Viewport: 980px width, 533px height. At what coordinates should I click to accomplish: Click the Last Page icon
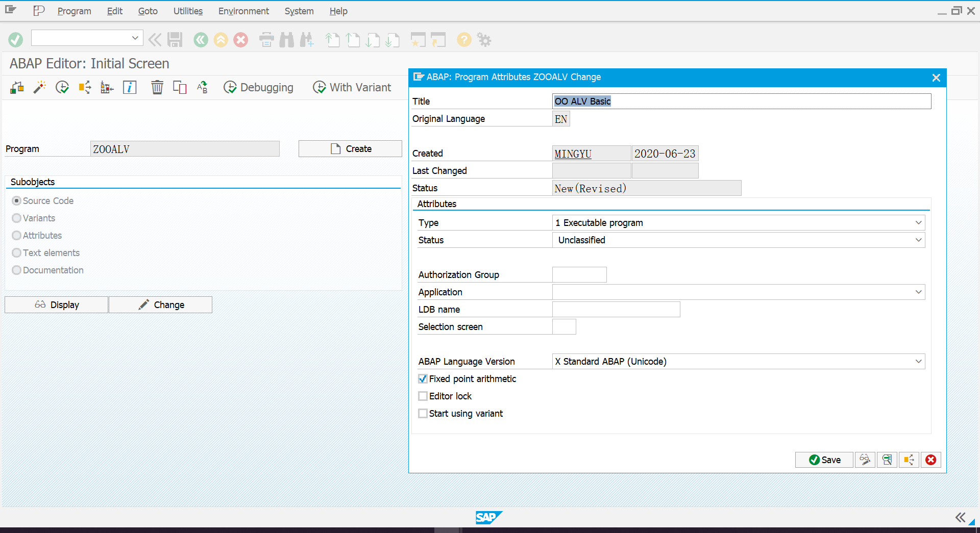tap(393, 39)
